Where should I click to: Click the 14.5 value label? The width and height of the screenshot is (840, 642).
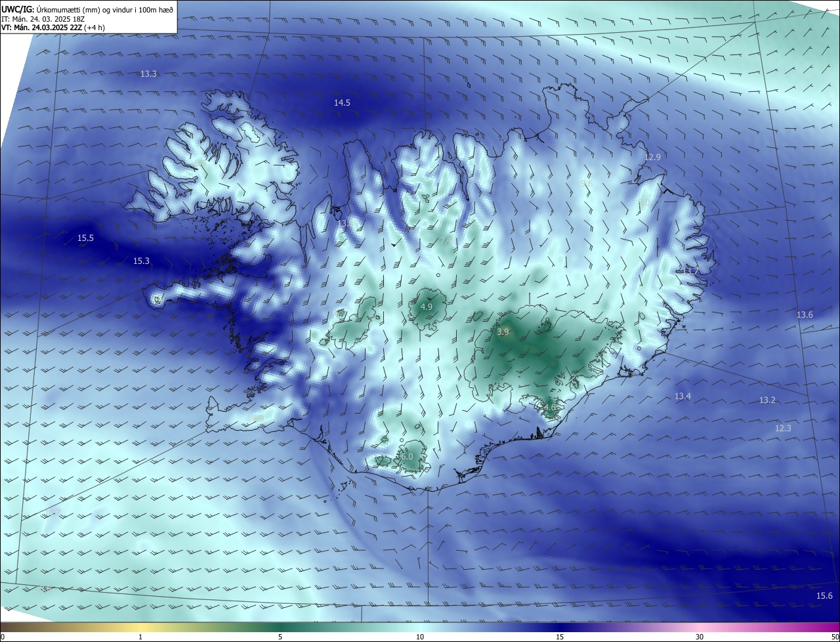(x=342, y=102)
